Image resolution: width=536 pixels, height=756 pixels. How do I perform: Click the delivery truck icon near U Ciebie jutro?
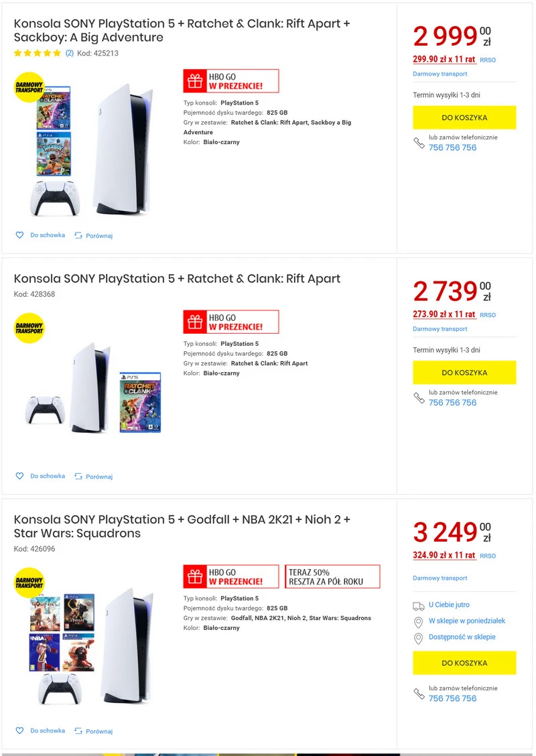(418, 605)
